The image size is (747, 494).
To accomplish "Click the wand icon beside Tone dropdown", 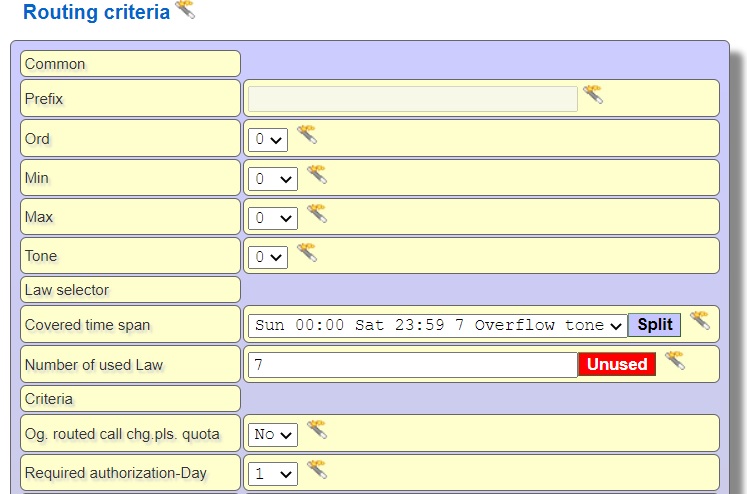I will [307, 252].
